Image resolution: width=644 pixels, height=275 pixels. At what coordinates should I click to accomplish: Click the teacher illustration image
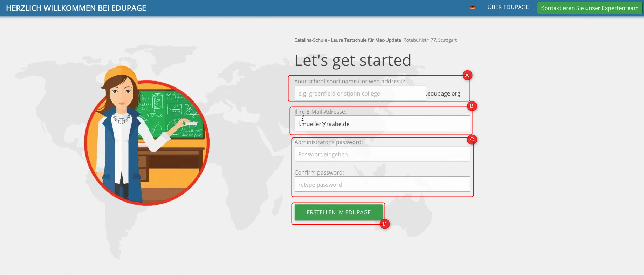[x=146, y=136]
